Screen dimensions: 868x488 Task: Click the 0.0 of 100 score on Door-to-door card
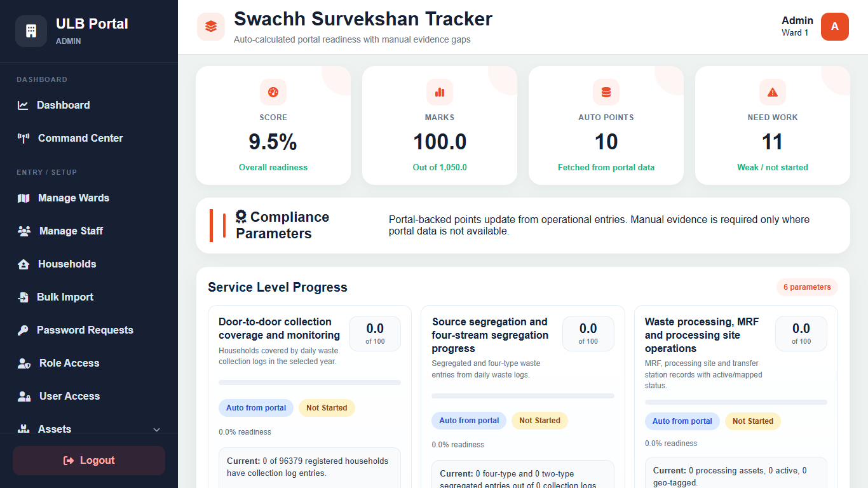coord(375,334)
